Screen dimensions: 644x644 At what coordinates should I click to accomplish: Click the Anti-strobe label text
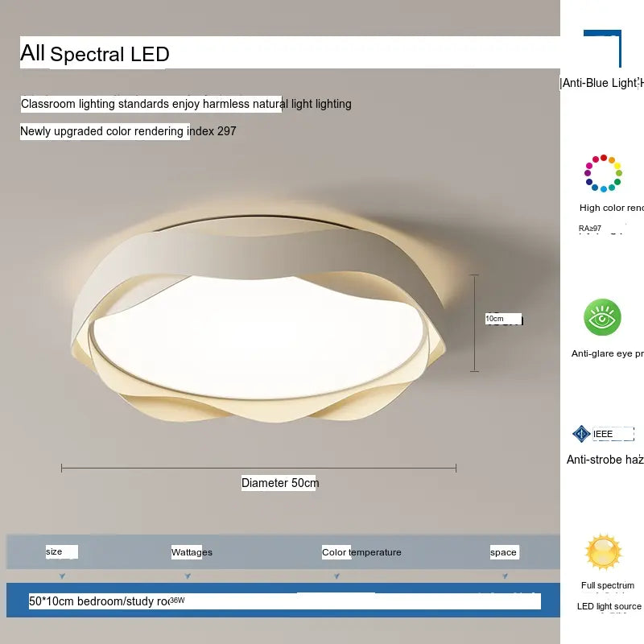pyautogui.click(x=605, y=460)
